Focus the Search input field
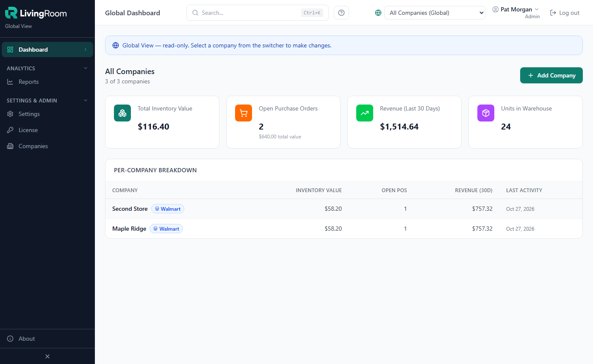Image resolution: width=593 pixels, height=364 pixels. [x=258, y=13]
